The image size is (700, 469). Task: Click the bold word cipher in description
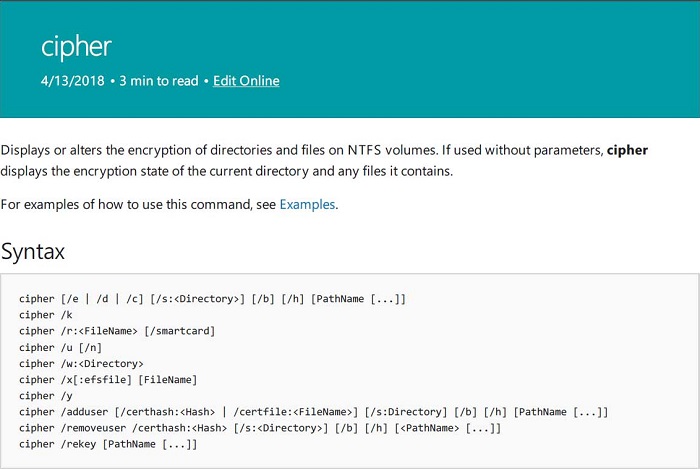coord(627,150)
